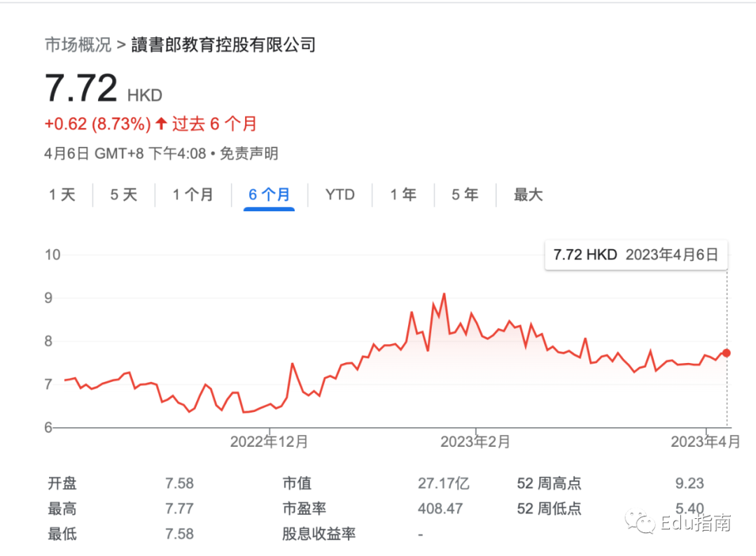Click the 最高 row label
This screenshot has width=756, height=556.
[62, 508]
